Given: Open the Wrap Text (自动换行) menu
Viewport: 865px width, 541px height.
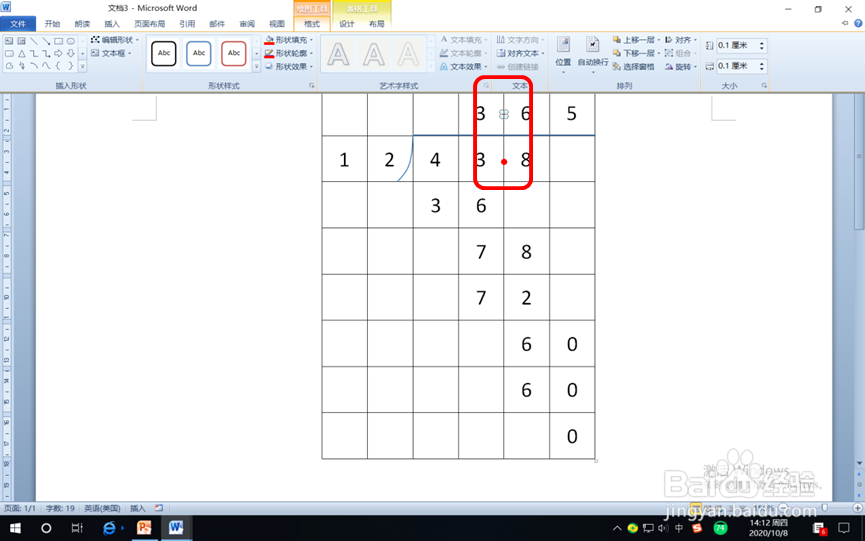Looking at the screenshot, I should pos(593,54).
